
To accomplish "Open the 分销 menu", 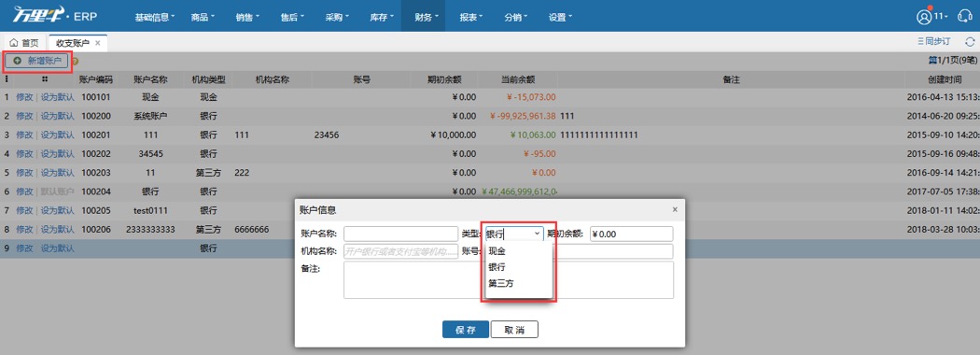I will tap(516, 17).
